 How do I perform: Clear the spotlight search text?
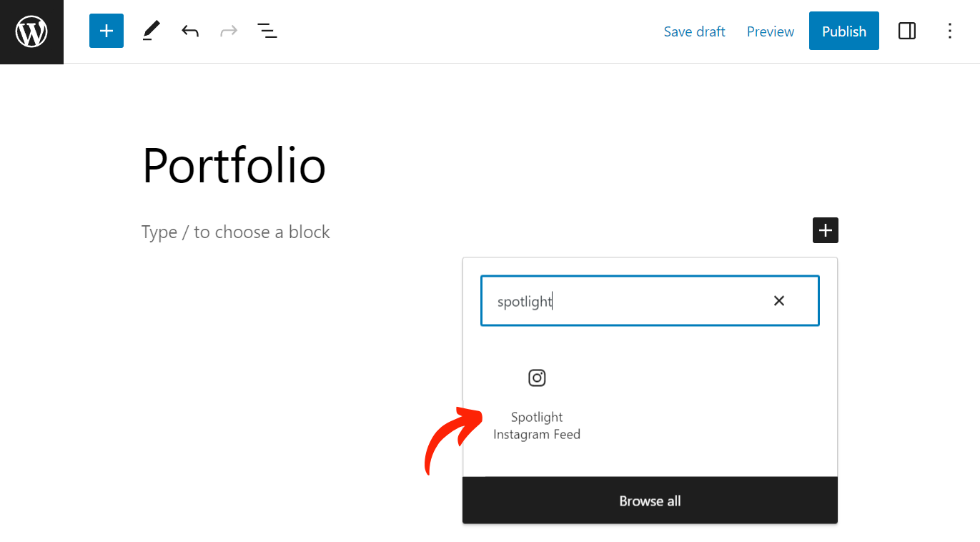click(779, 301)
